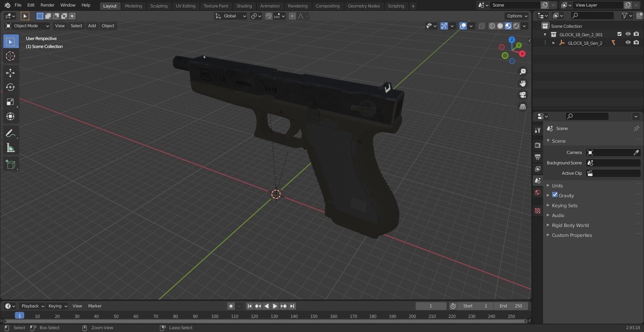
Task: Play the animation forward
Action: tap(275, 306)
